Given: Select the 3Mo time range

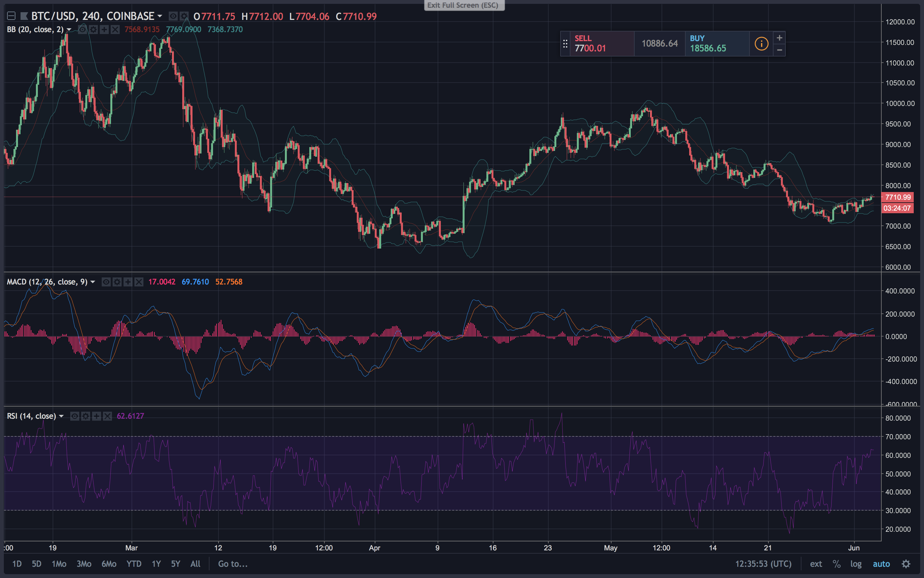Looking at the screenshot, I should [x=84, y=564].
